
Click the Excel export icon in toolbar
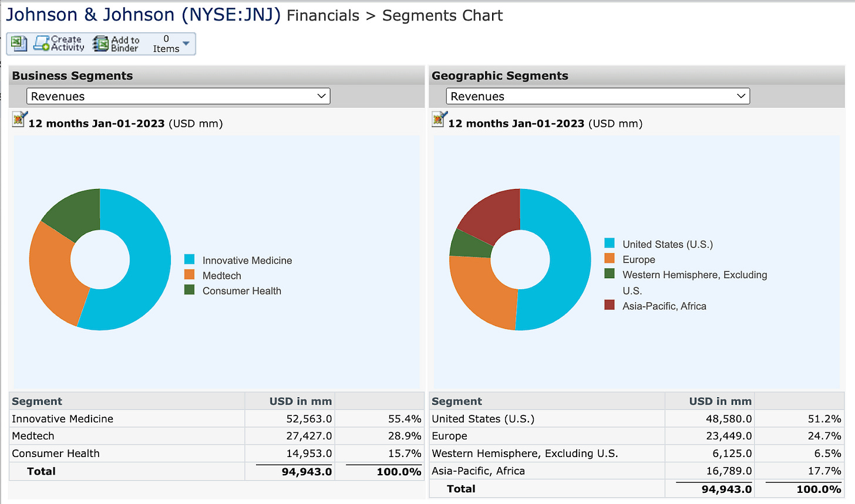pos(19,43)
